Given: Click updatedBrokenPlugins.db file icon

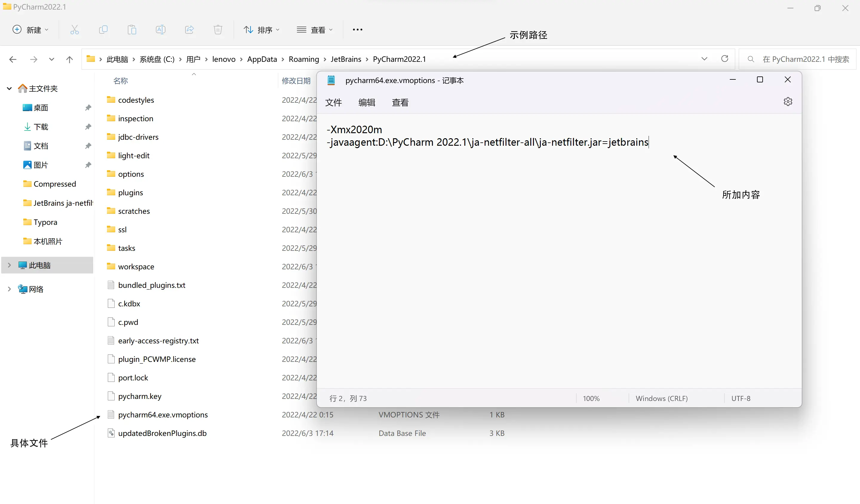Looking at the screenshot, I should (111, 433).
